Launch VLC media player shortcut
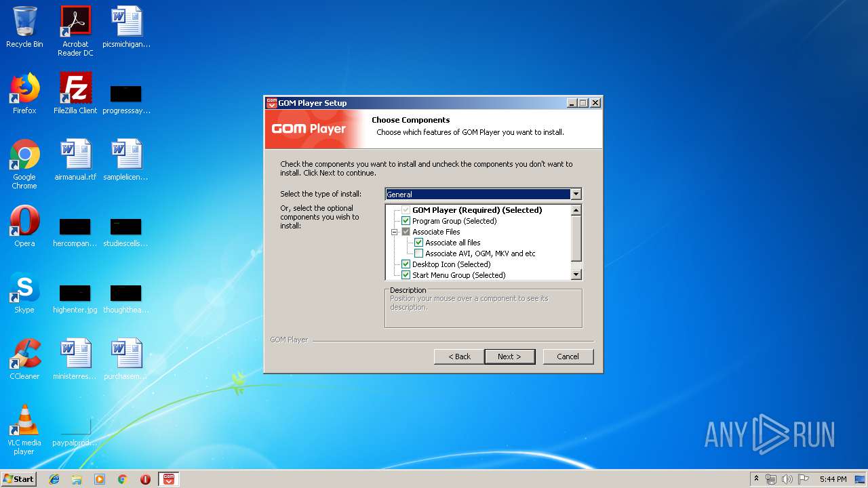The height and width of the screenshot is (488, 868). click(24, 430)
